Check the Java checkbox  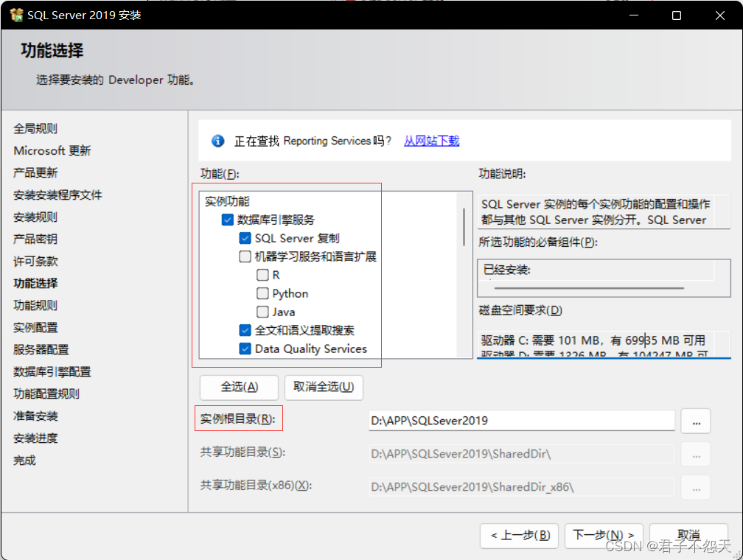[262, 312]
